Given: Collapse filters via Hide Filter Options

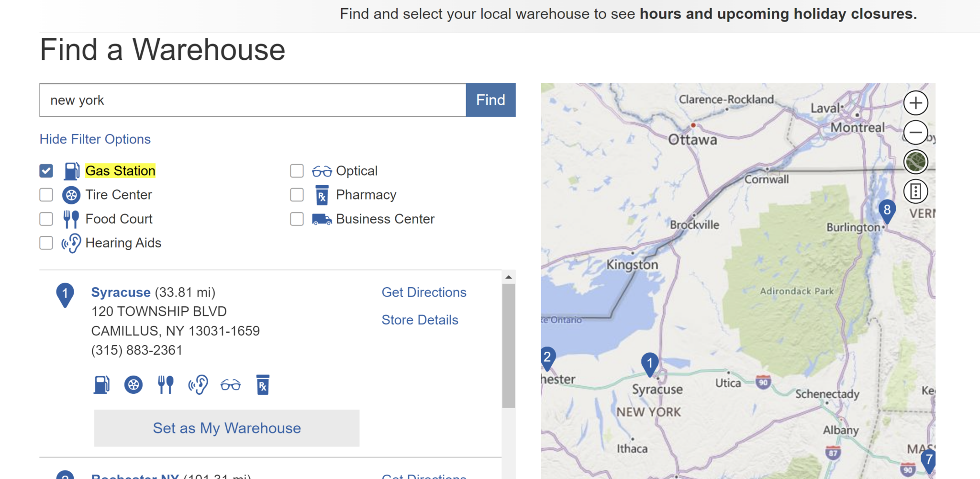Looking at the screenshot, I should 95,139.
